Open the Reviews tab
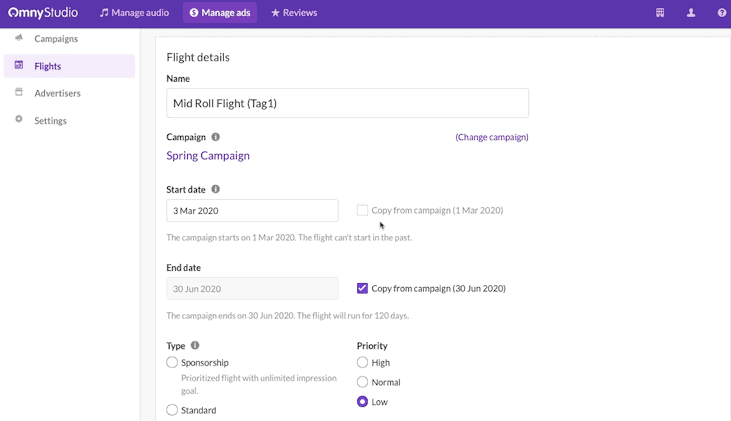731x421 pixels. pyautogui.click(x=294, y=13)
